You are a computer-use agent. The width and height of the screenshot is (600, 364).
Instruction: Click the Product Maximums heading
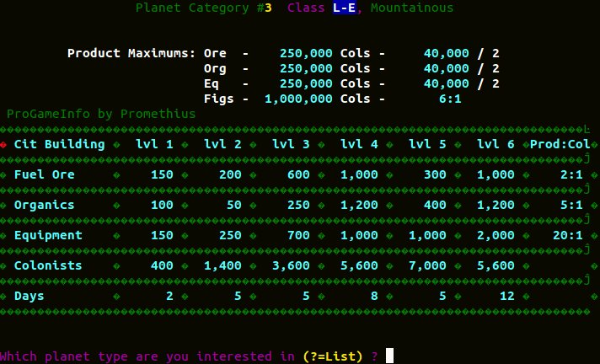point(131,53)
